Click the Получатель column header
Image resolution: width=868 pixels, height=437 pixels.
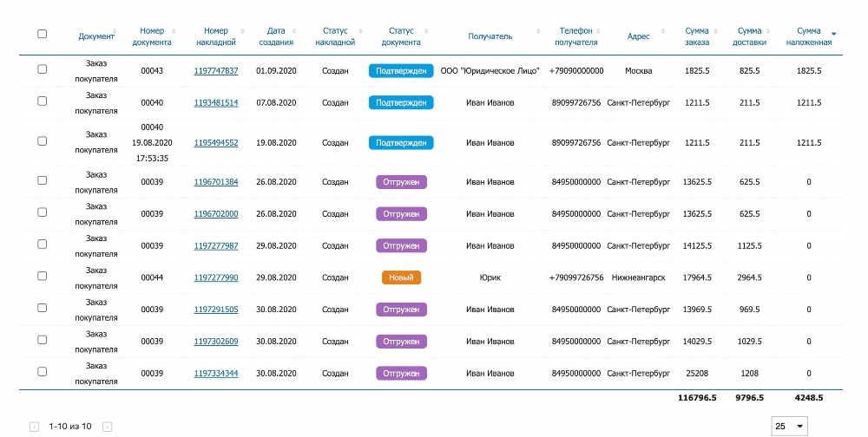coord(490,36)
